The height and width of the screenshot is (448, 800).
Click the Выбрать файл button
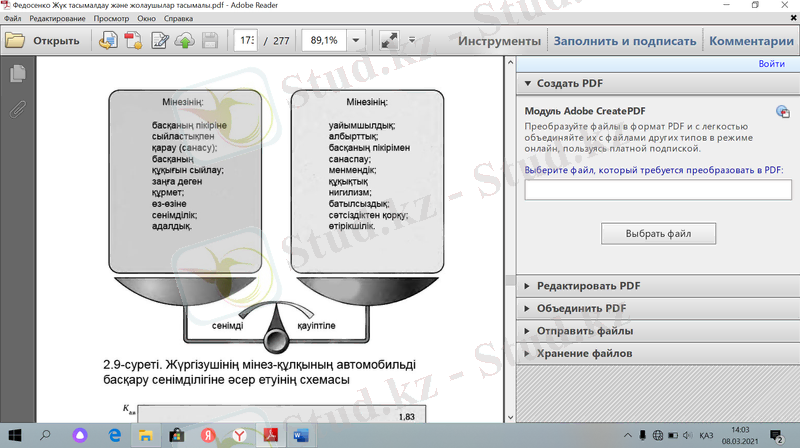tap(657, 234)
